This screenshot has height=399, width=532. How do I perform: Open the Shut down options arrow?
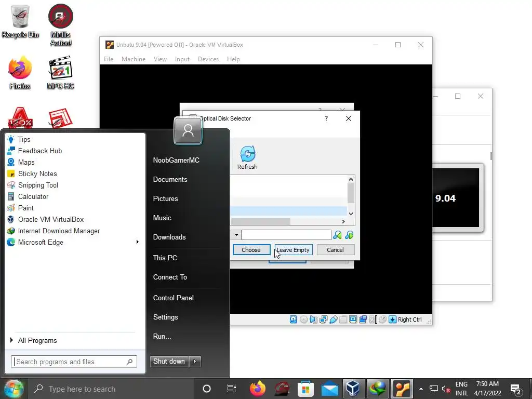195,362
